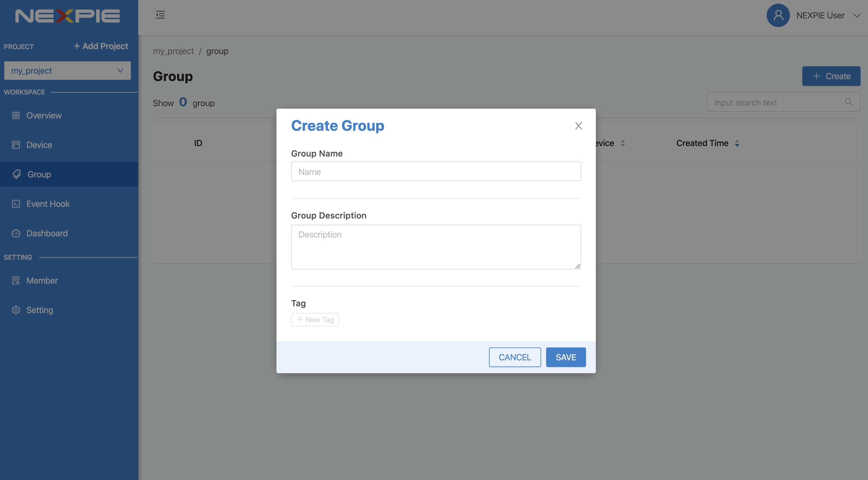Viewport: 868px width, 480px height.
Task: Click the Created Time column header text
Action: [702, 143]
